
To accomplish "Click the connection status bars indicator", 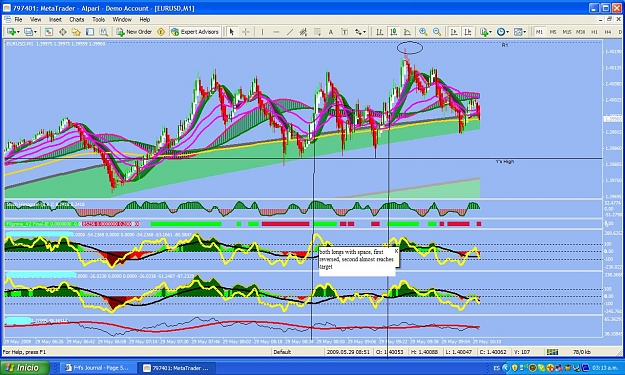I will [x=552, y=352].
